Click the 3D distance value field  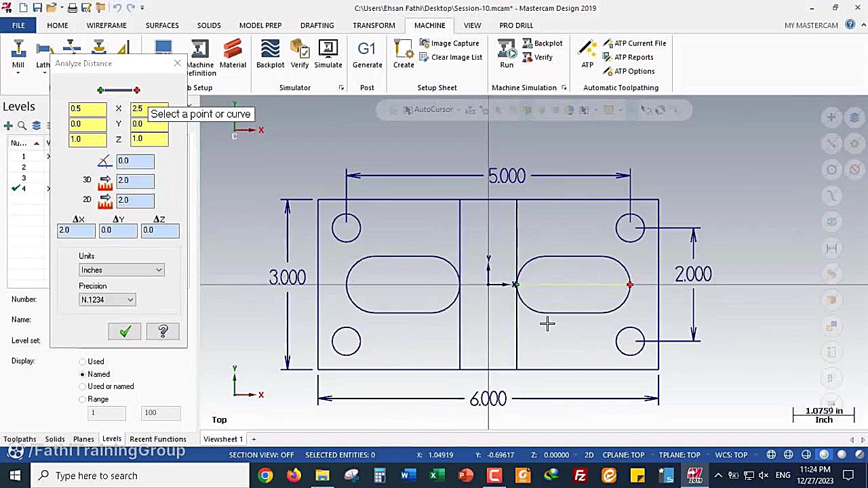135,180
